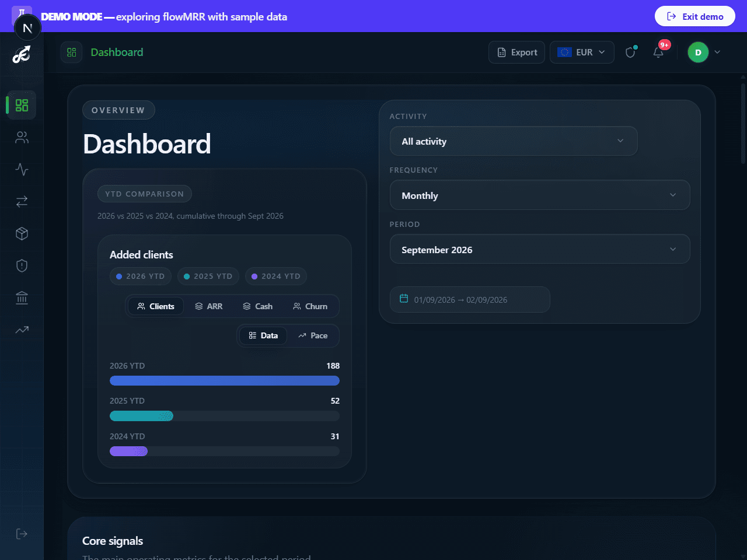Switch to the Clients tab
Screen dimensions: 747x560
(x=156, y=306)
